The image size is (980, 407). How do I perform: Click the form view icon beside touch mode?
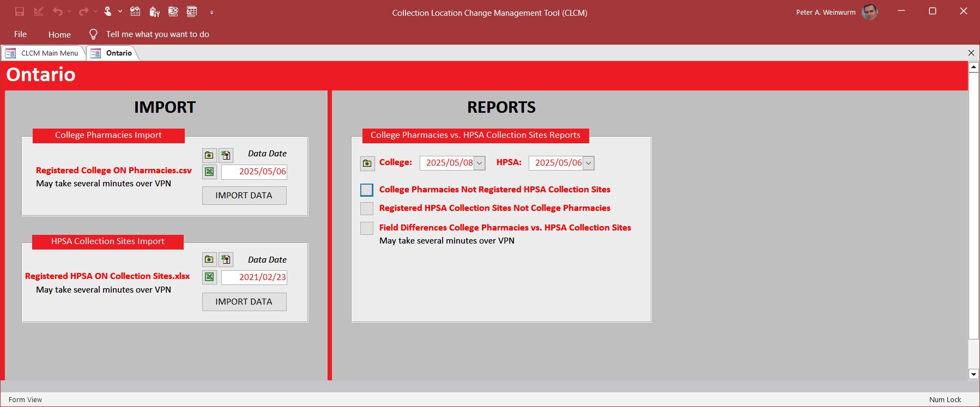pos(135,11)
